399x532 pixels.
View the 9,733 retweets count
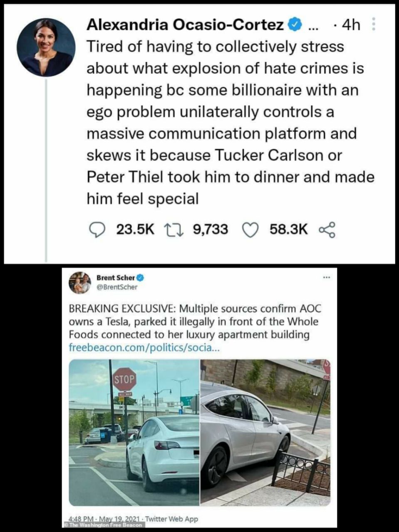[211, 229]
